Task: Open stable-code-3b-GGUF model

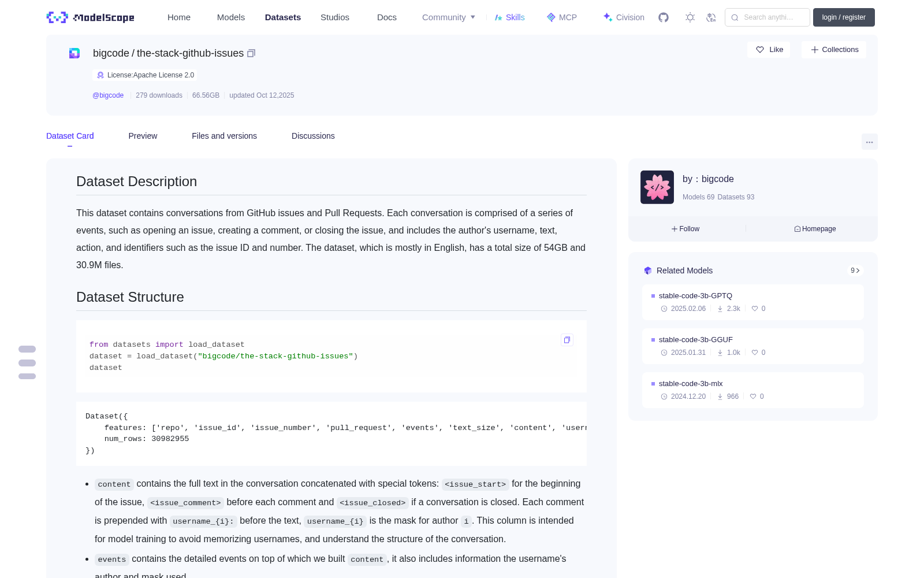Action: point(695,340)
